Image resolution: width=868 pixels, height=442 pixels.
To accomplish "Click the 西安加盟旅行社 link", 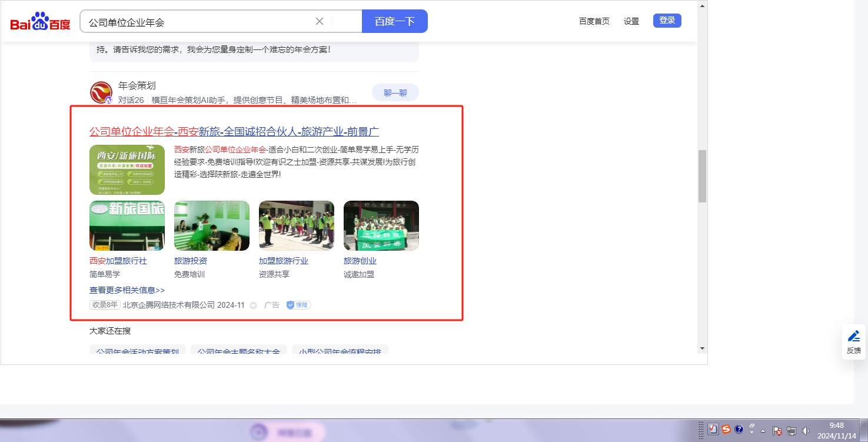I will pos(118,261).
